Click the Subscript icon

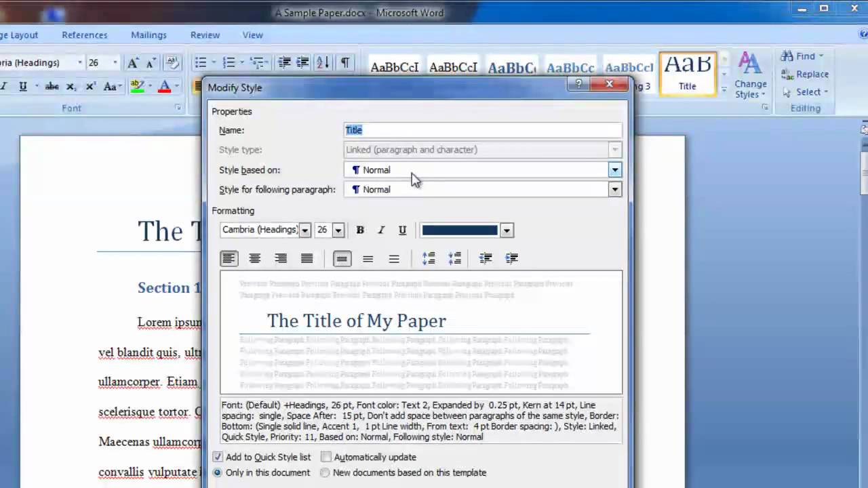(71, 86)
